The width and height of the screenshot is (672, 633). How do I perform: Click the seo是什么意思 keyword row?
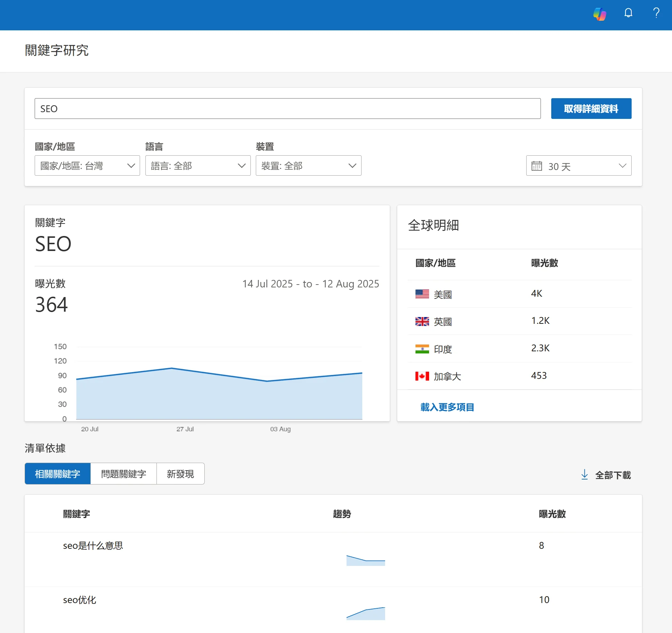[93, 546]
